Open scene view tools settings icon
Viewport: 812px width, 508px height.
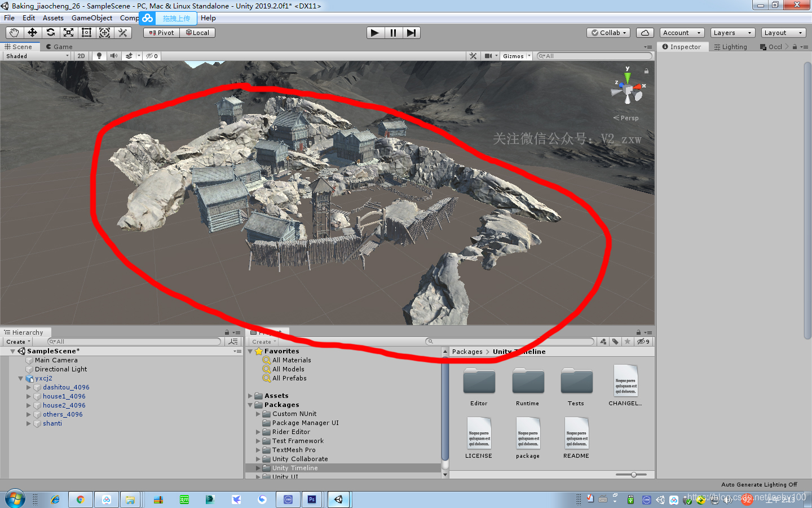point(473,56)
